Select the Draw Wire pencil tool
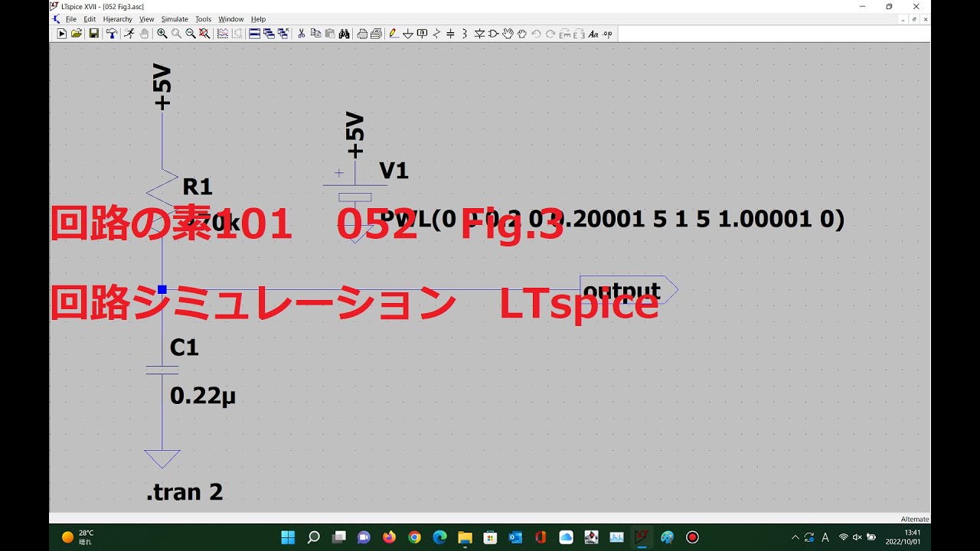 tap(394, 34)
